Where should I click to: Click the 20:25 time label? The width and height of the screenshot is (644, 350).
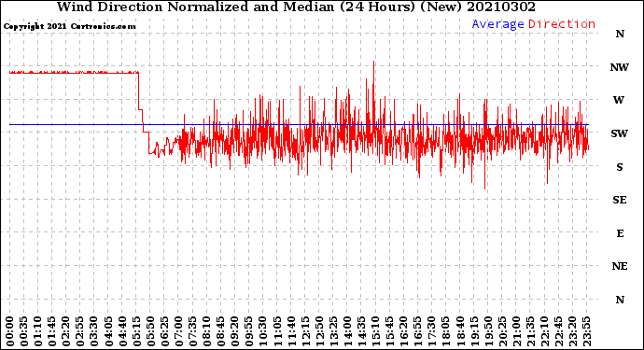(502, 331)
